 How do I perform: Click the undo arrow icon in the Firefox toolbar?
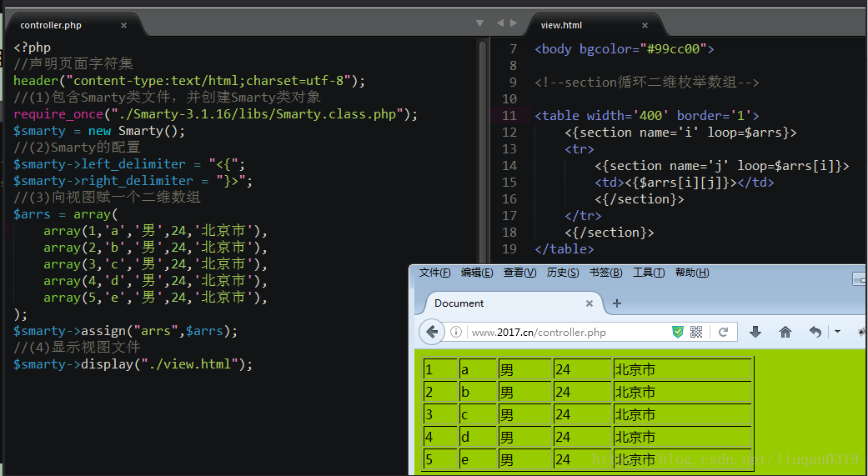click(815, 332)
